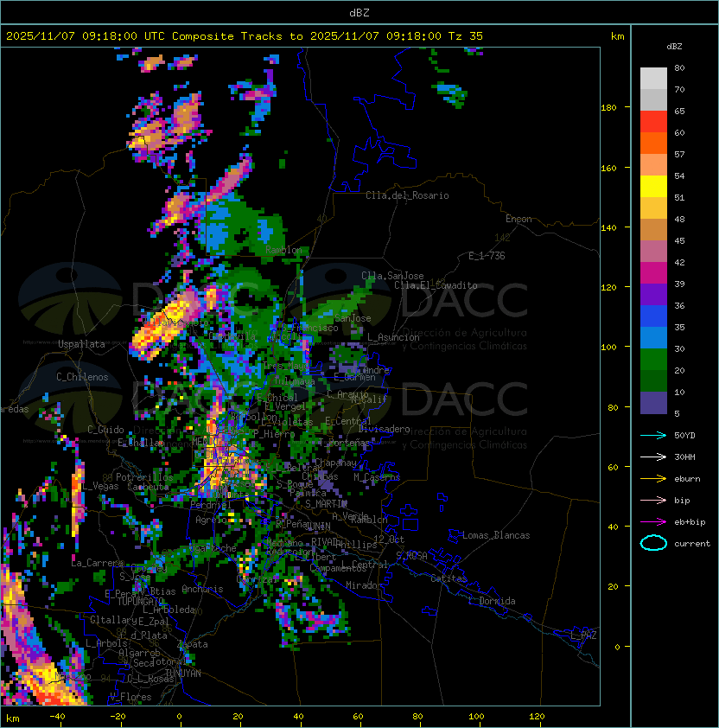Screen dimensions: 719x728
Task: Click the Mirador map label
Action: tap(364, 585)
